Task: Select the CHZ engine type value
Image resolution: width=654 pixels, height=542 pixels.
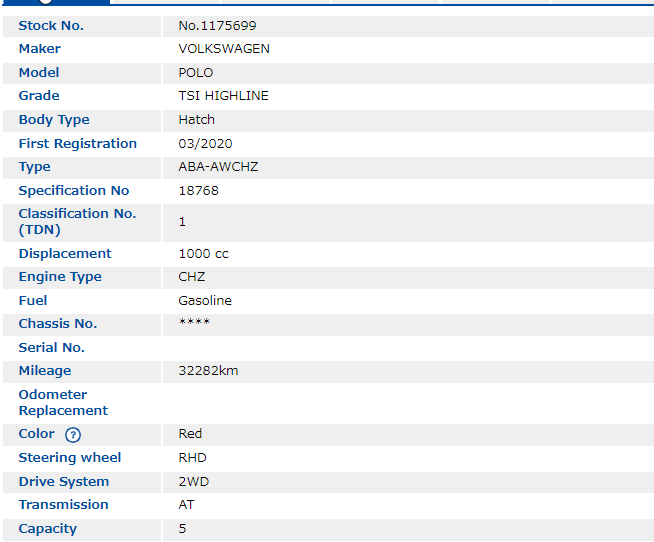Action: pyautogui.click(x=192, y=277)
